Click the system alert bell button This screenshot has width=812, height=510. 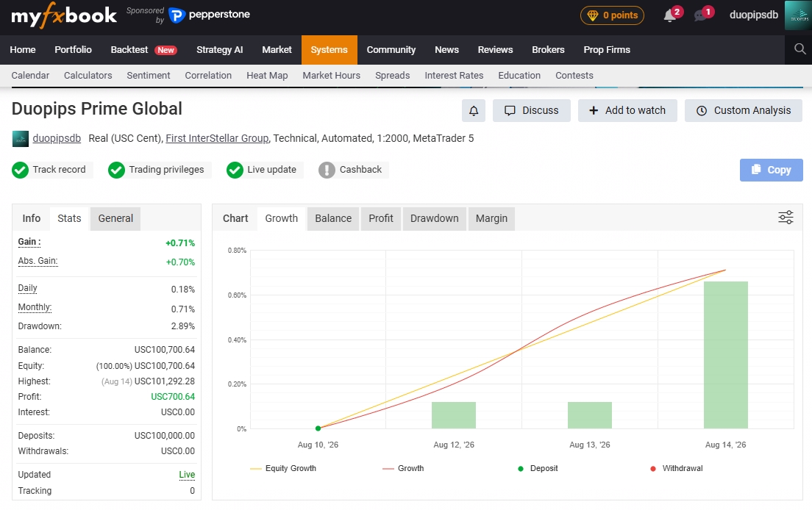coord(474,111)
